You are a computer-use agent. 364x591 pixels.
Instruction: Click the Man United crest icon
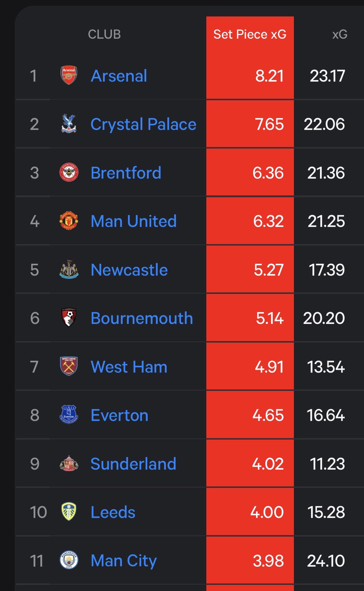pos(69,221)
